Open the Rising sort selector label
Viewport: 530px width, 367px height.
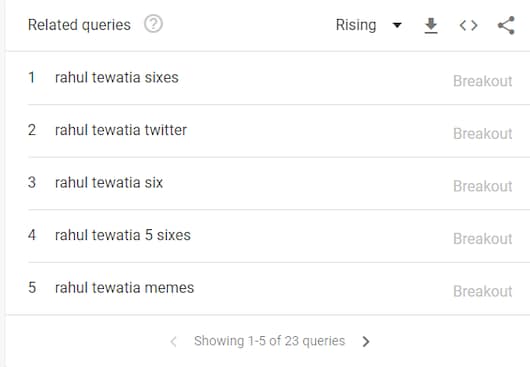[356, 25]
